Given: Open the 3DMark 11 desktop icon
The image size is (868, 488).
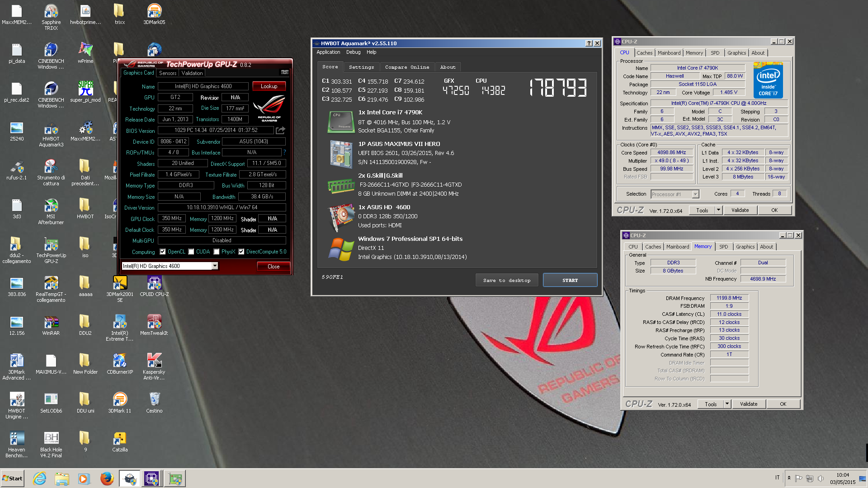Looking at the screenshot, I should point(120,403).
